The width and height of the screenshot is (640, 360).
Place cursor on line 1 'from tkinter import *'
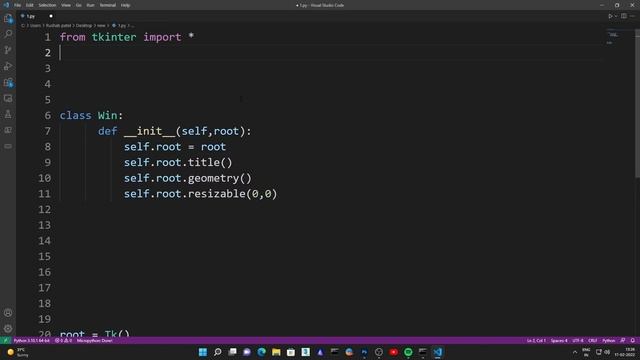point(127,37)
